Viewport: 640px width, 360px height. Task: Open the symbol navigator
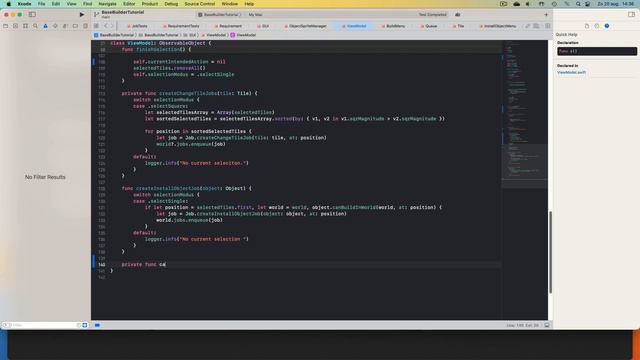click(x=25, y=26)
